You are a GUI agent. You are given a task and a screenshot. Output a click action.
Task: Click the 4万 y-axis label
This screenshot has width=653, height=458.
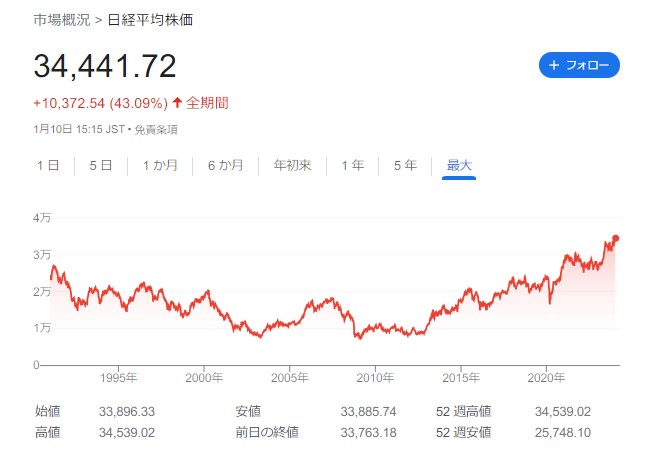[42, 218]
